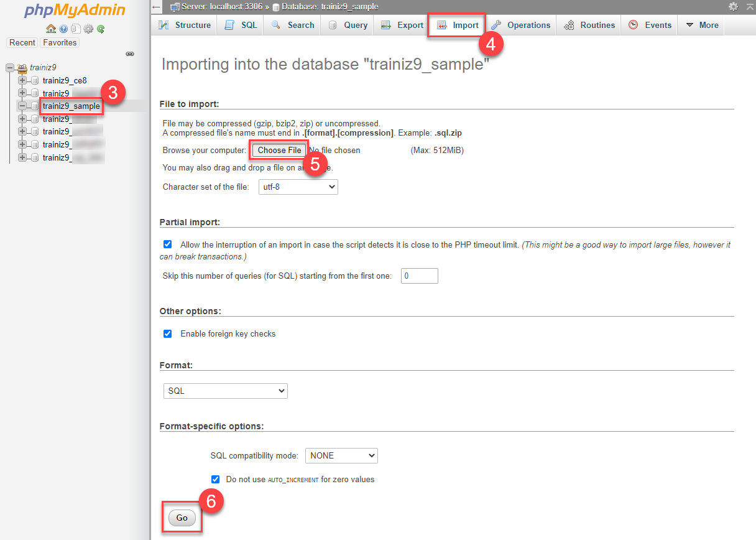This screenshot has width=756, height=540.
Task: Uncheck Enable foreign key checks
Action: tap(167, 333)
